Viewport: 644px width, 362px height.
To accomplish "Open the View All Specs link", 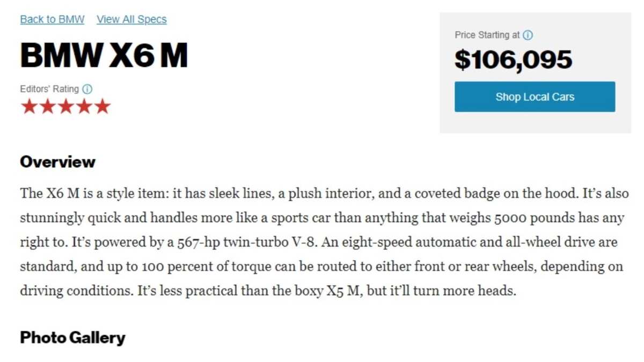I will 131,19.
